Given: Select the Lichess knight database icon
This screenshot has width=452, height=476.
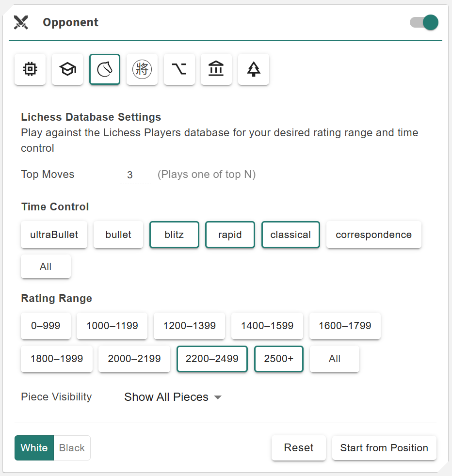Looking at the screenshot, I should click(x=105, y=69).
